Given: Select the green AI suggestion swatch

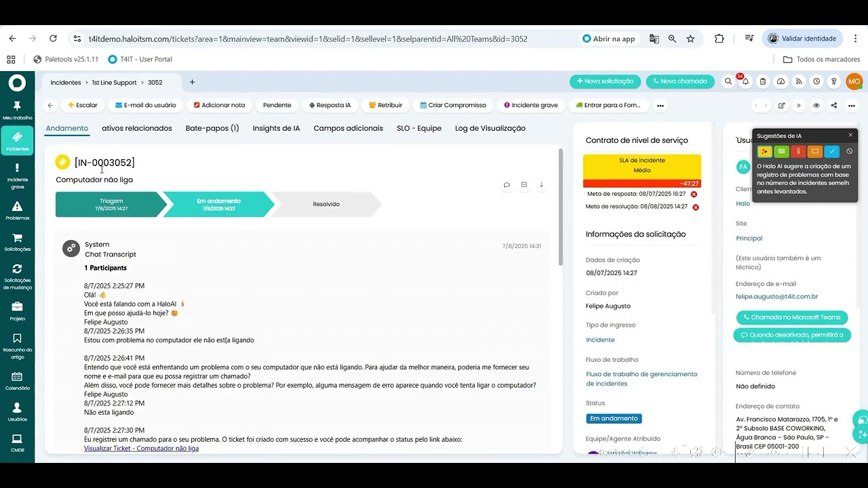Looking at the screenshot, I should point(781,151).
